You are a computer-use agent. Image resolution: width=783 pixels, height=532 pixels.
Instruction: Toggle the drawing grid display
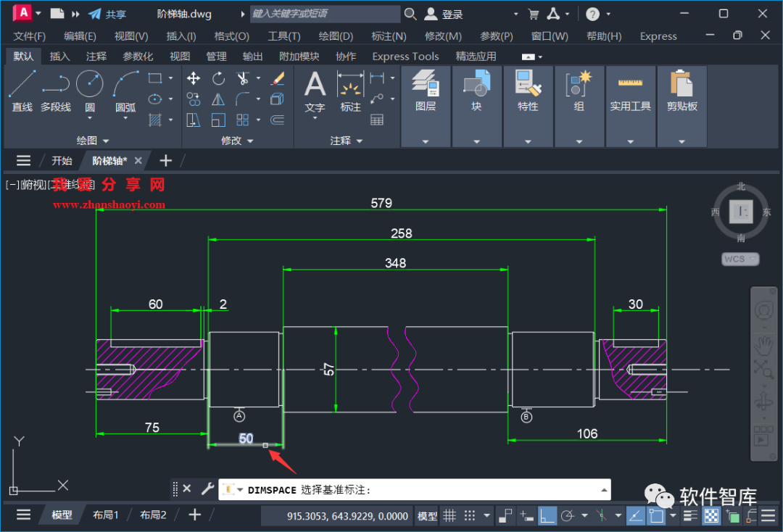click(450, 515)
